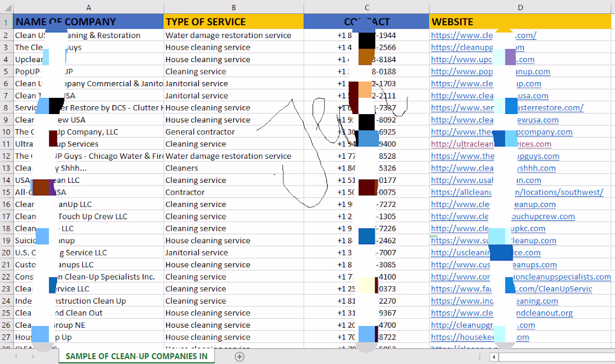
Task: Select row 1 header
Action: (6, 22)
